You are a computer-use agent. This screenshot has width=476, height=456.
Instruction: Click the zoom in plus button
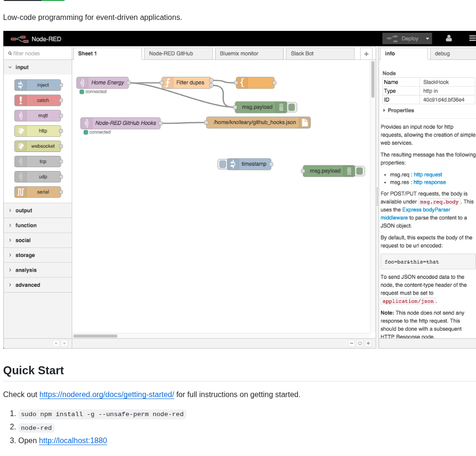pyautogui.click(x=368, y=343)
